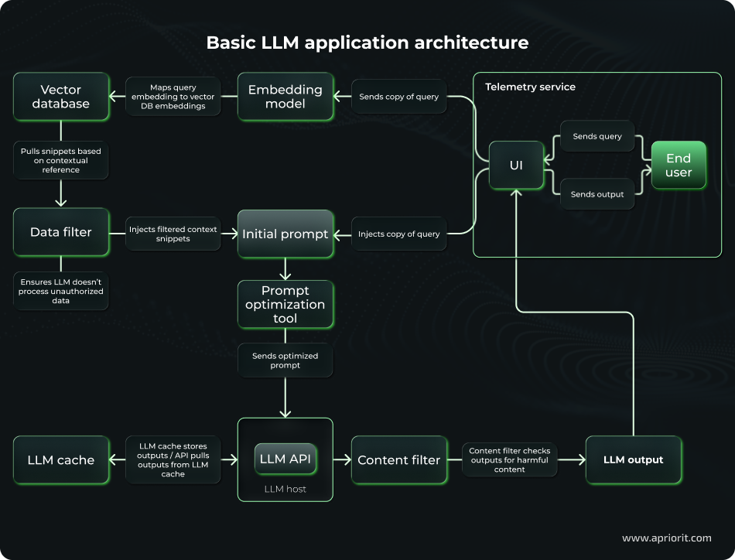Select the Vector database node

pyautogui.click(x=61, y=97)
